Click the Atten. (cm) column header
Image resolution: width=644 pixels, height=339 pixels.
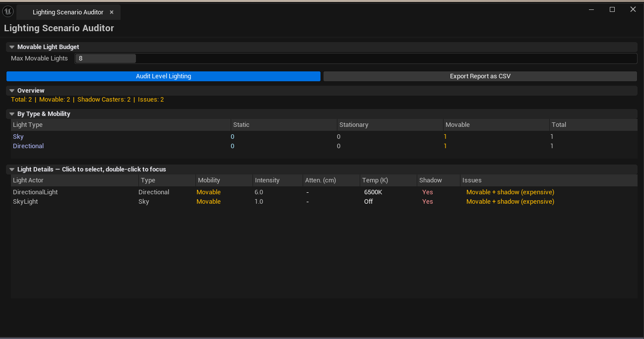331,180
